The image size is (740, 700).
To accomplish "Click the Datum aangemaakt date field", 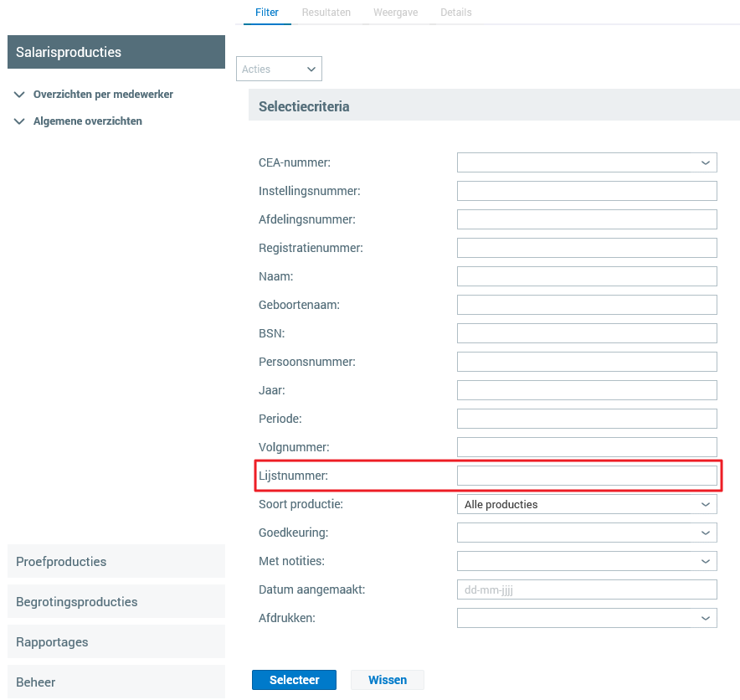I will point(587,589).
